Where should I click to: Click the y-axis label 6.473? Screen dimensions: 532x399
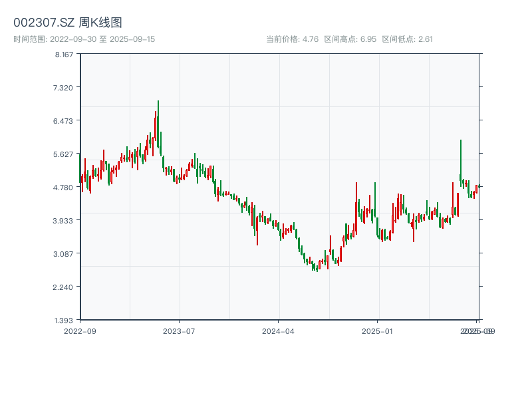[63, 121]
